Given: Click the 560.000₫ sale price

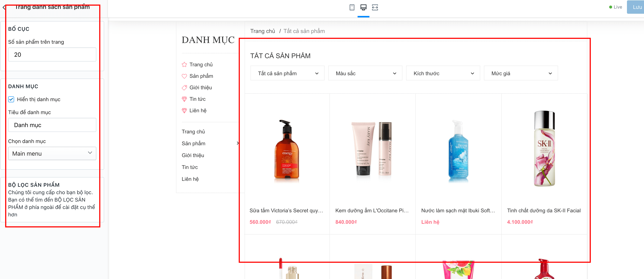Looking at the screenshot, I should pos(260,222).
